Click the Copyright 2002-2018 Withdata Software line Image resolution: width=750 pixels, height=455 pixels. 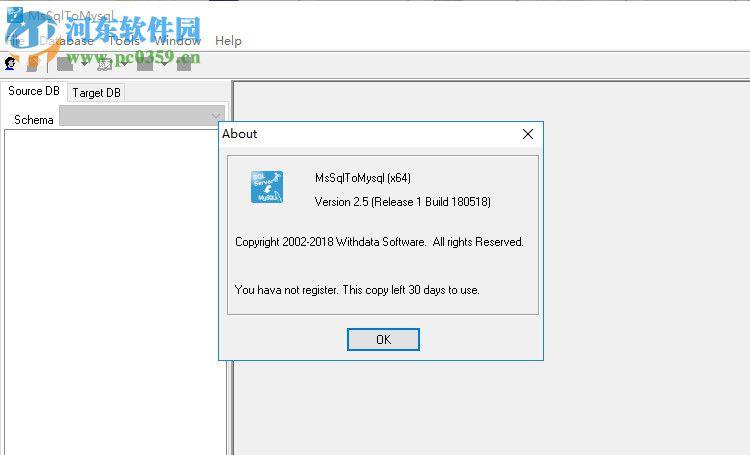(x=379, y=242)
